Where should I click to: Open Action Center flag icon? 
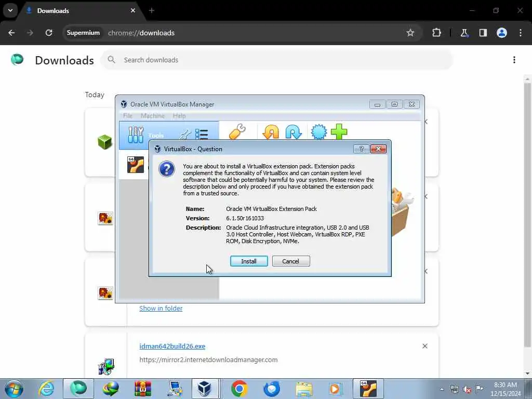[479, 389]
